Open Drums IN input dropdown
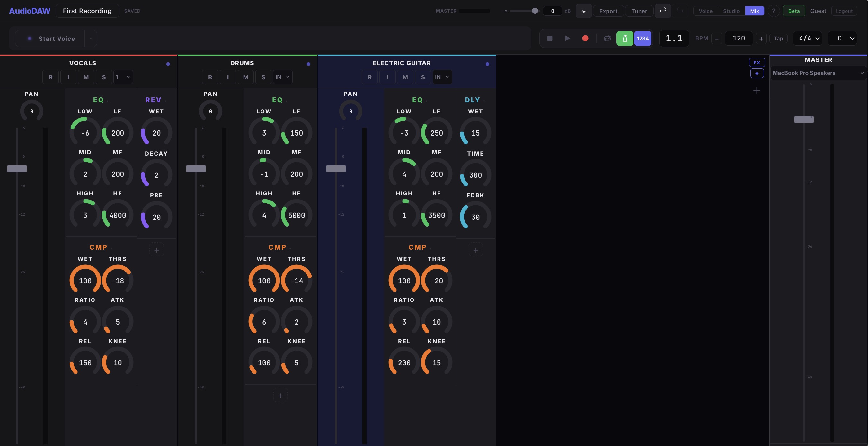This screenshot has width=868, height=446. tap(283, 77)
